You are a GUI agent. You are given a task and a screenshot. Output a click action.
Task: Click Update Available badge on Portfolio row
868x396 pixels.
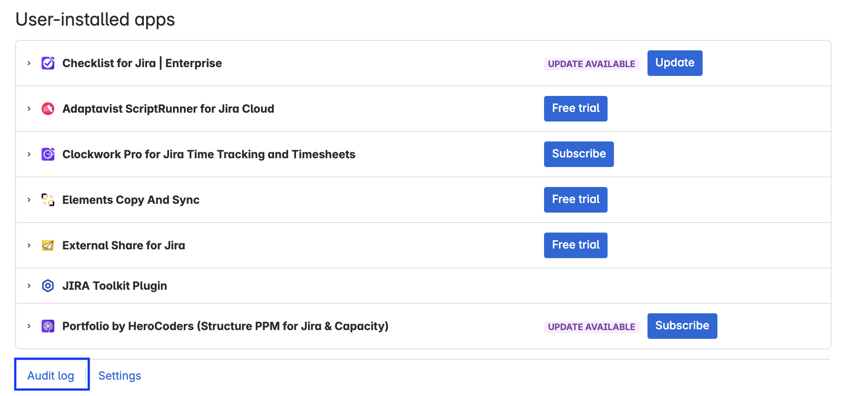tap(591, 327)
